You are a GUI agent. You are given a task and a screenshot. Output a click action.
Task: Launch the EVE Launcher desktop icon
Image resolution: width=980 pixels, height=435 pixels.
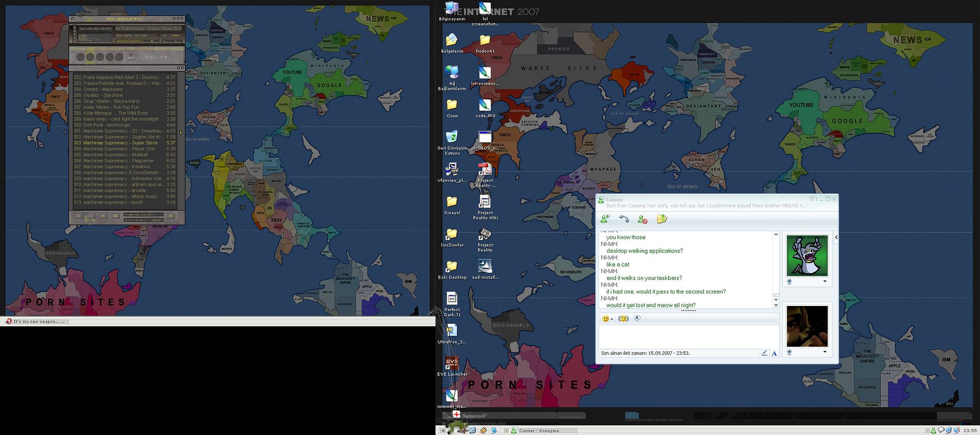click(452, 366)
